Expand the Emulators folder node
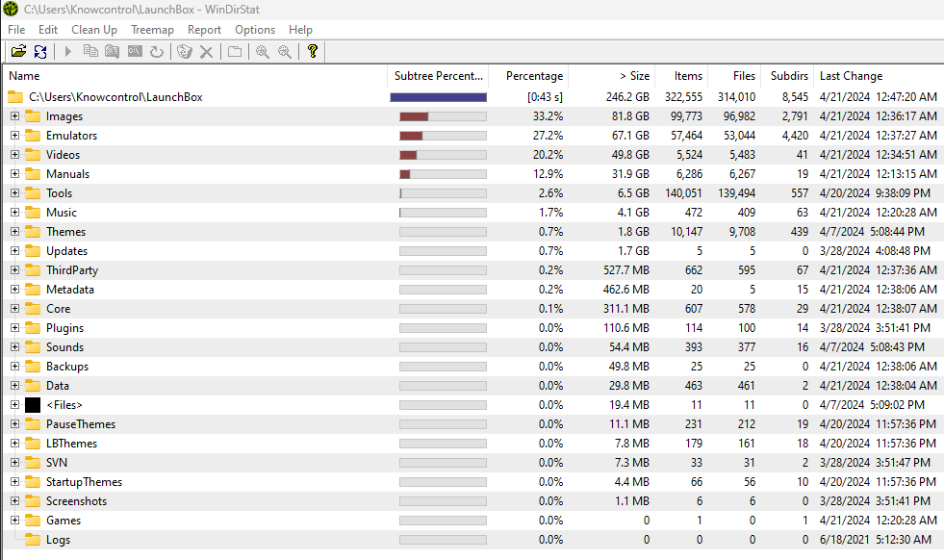 tap(15, 136)
